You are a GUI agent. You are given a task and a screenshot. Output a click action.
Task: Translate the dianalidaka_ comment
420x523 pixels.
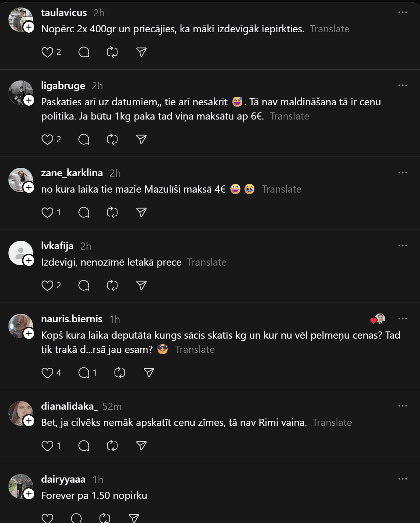point(332,423)
